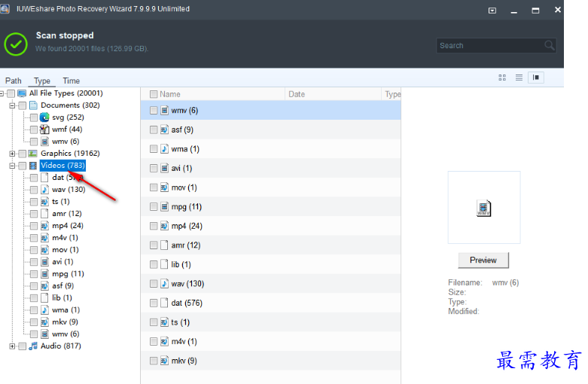This screenshot has width=588, height=384.
Task: Click the mp4 video icon in the tree
Action: [x=44, y=226]
